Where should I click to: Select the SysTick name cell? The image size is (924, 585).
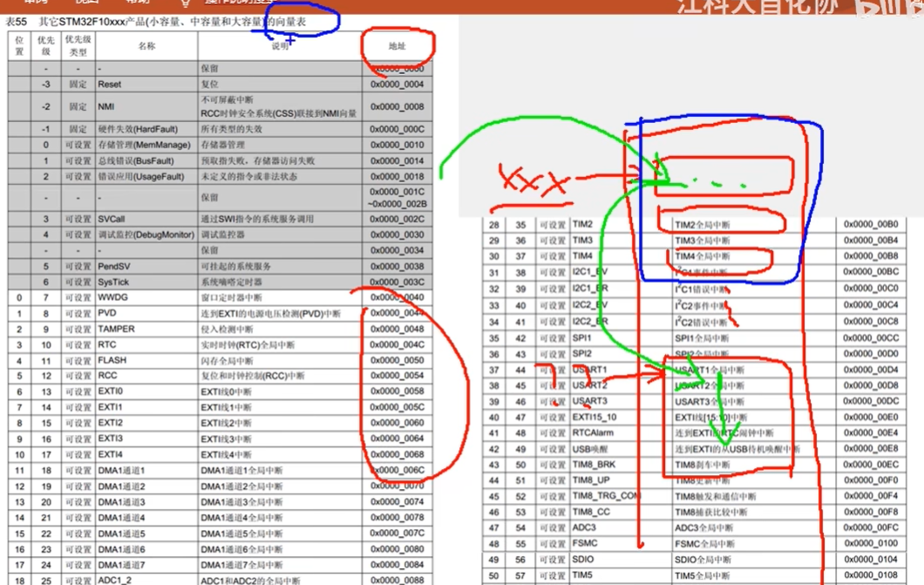pos(146,282)
